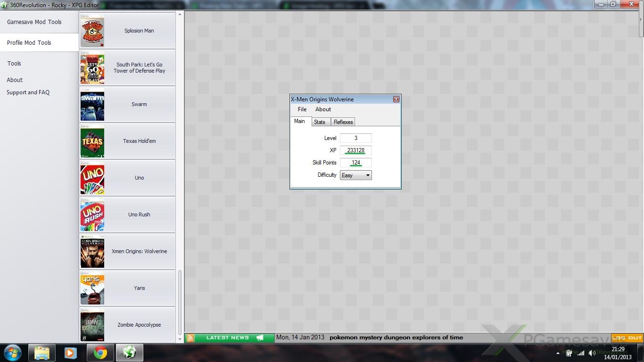Click the RSS feed icon in news bar
This screenshot has width=644, height=362.
coord(190,337)
